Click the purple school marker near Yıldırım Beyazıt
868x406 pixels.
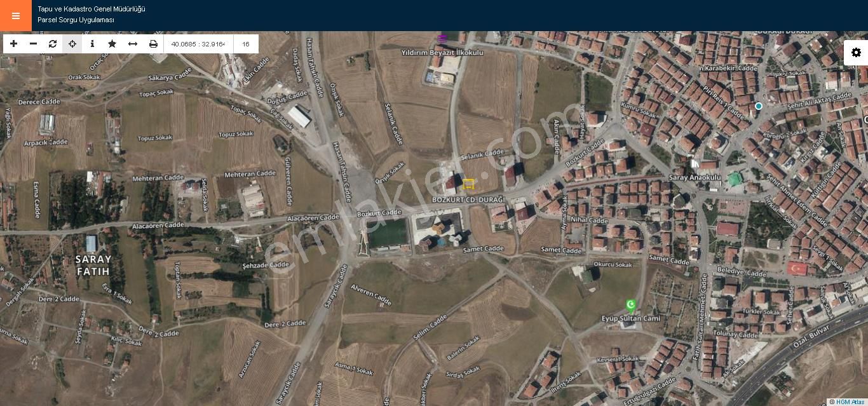(x=442, y=38)
